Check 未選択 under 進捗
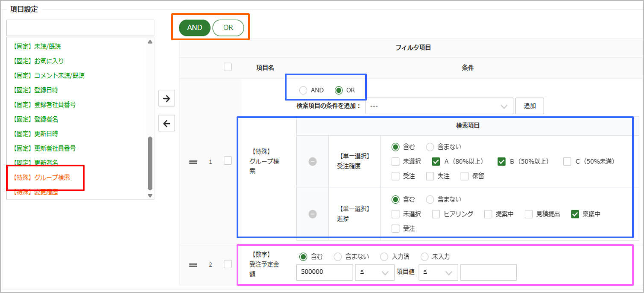The image size is (644, 293). (x=395, y=214)
